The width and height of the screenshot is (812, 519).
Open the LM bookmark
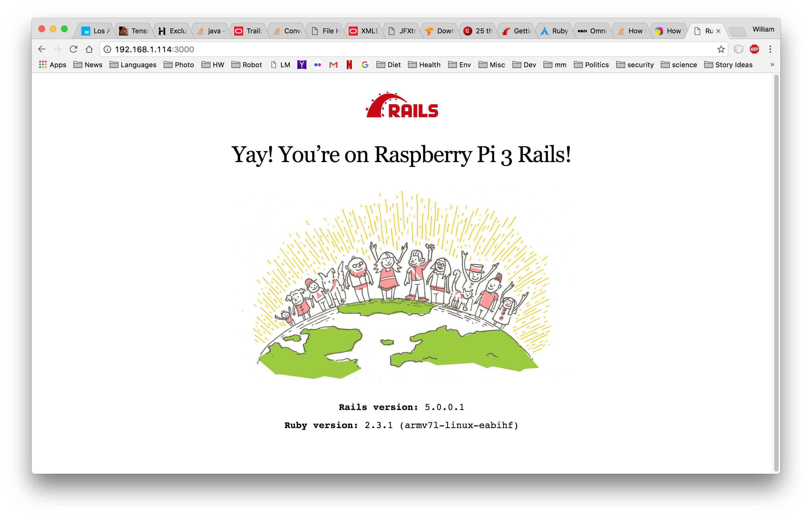point(280,65)
